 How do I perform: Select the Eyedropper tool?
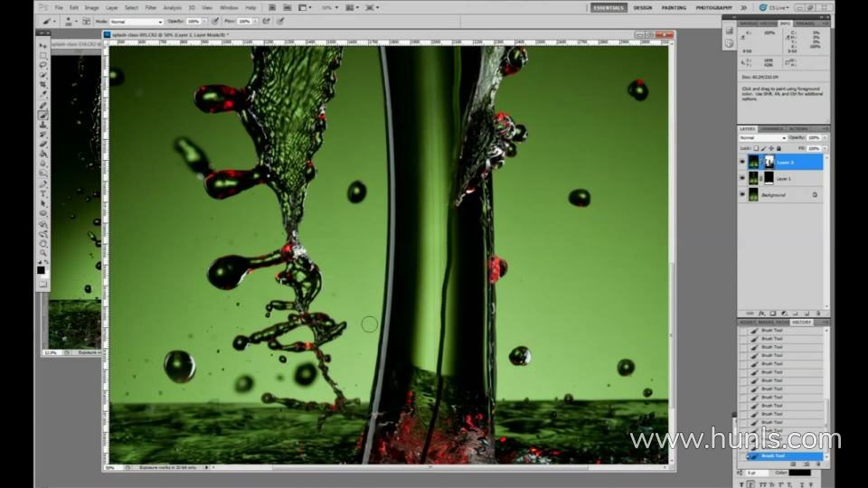coord(43,95)
